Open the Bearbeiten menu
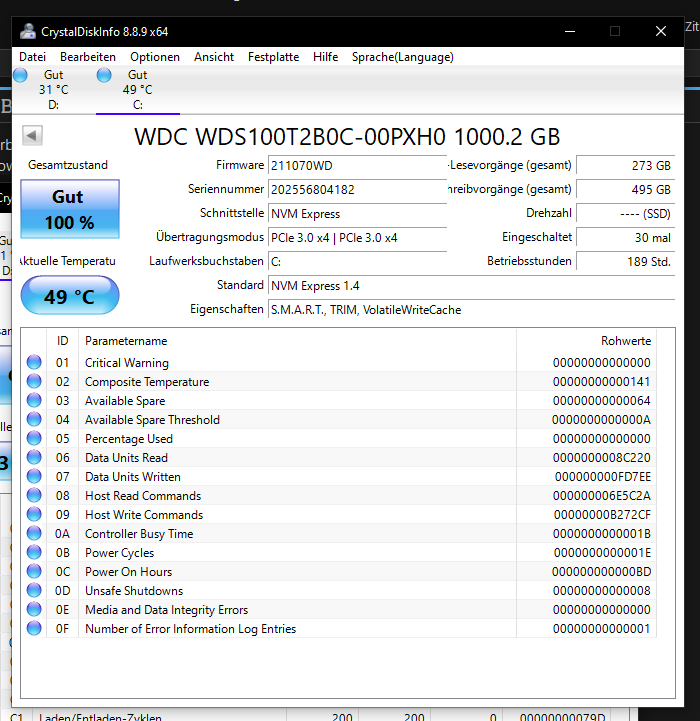This screenshot has width=700, height=721. [88, 57]
